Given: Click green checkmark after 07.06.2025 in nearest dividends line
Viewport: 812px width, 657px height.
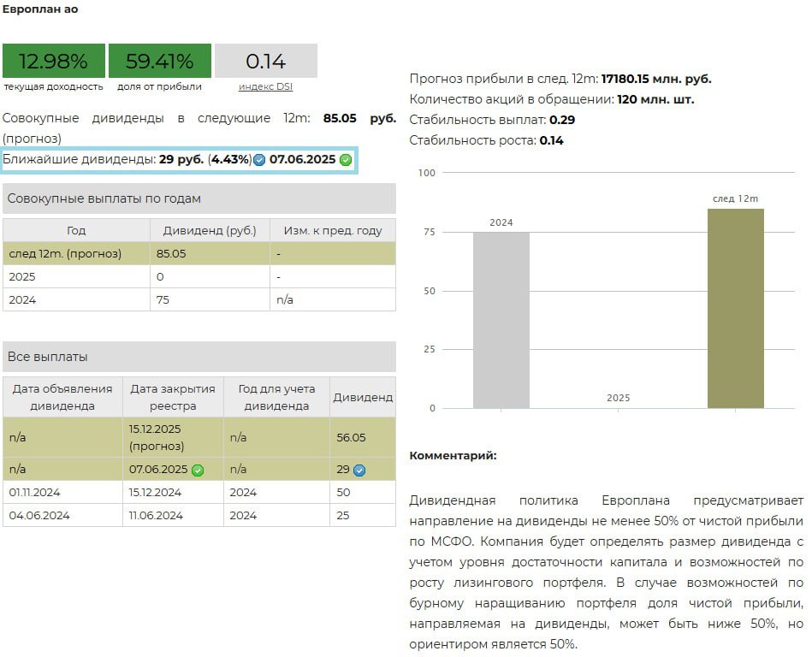Looking at the screenshot, I should point(346,160).
